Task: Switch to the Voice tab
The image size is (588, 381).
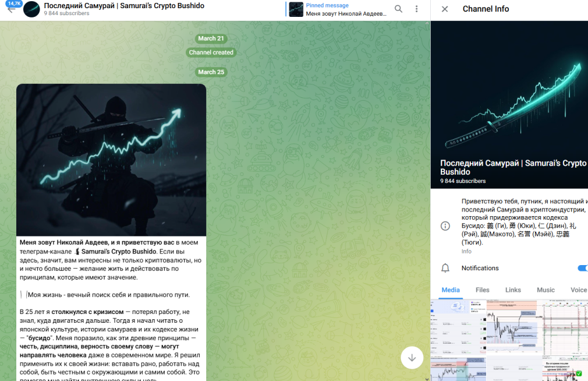Action: [x=579, y=290]
